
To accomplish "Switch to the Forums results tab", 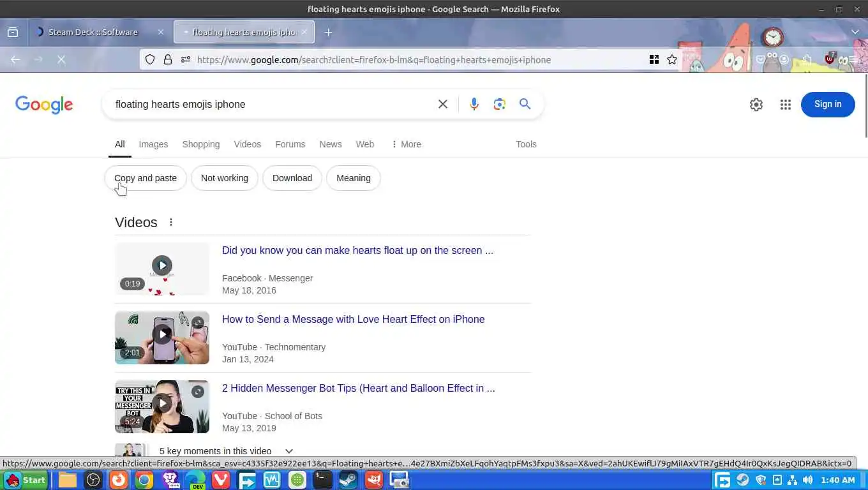I will pos(290,144).
